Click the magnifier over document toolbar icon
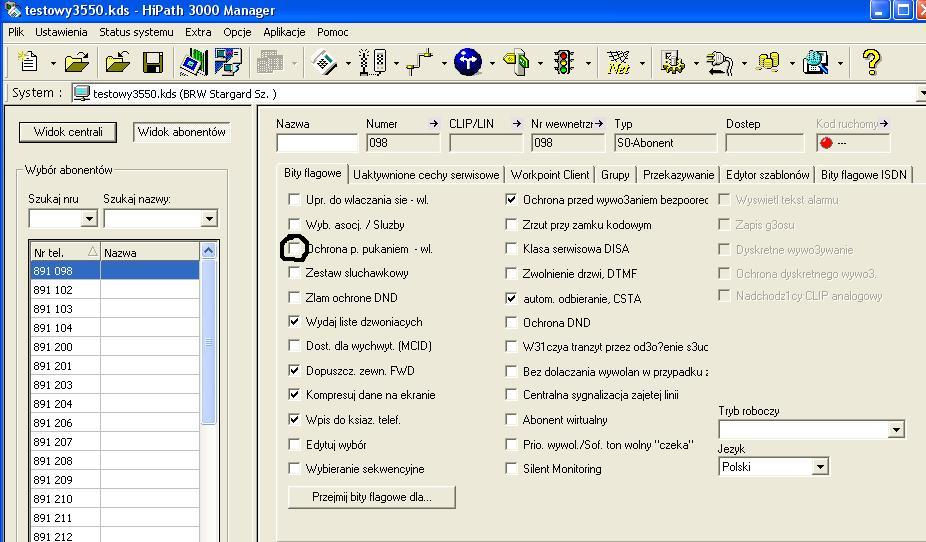Image resolution: width=926 pixels, height=542 pixels. click(816, 62)
